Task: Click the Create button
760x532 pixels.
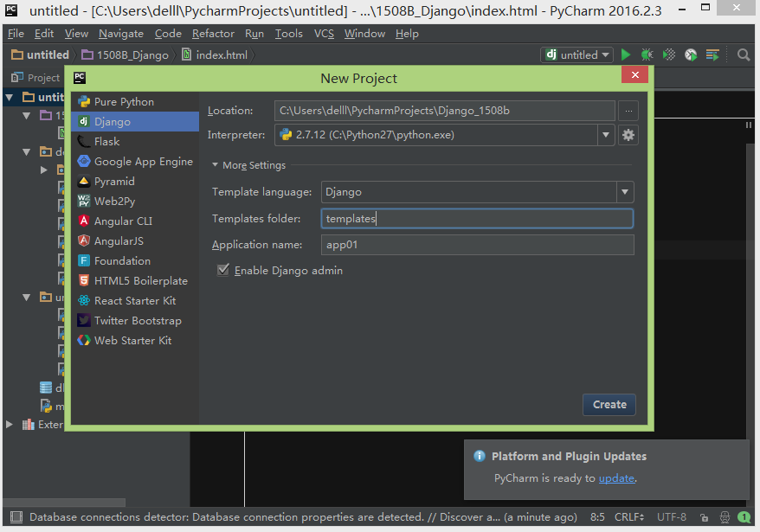Action: click(609, 405)
